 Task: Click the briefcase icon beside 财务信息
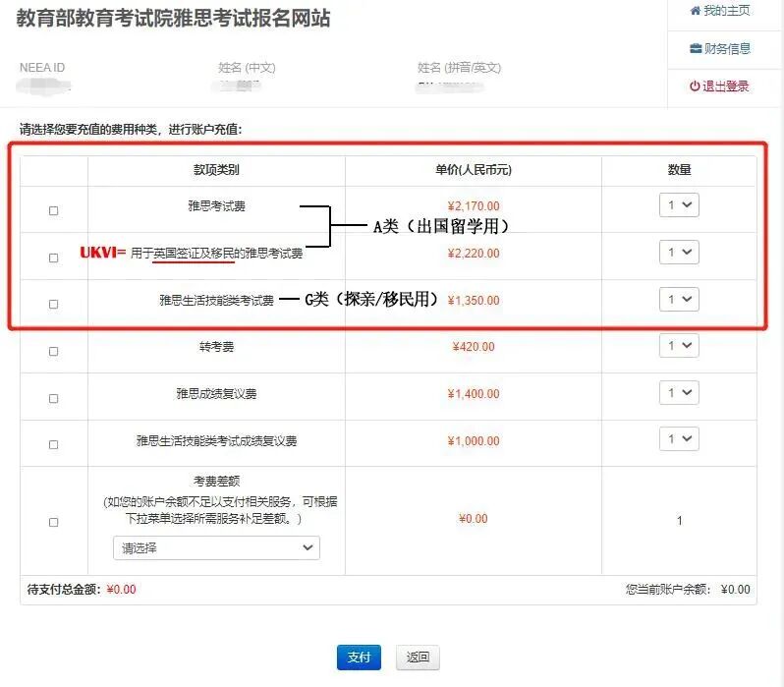click(696, 49)
